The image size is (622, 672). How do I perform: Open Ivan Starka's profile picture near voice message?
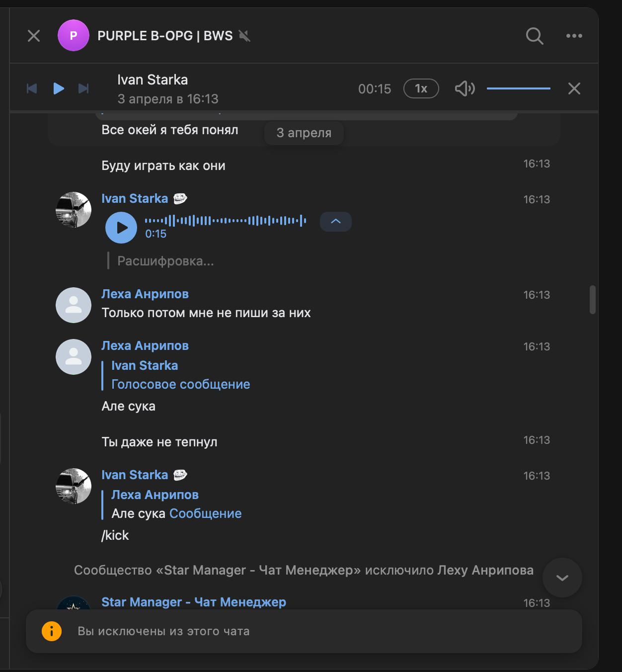click(x=74, y=210)
